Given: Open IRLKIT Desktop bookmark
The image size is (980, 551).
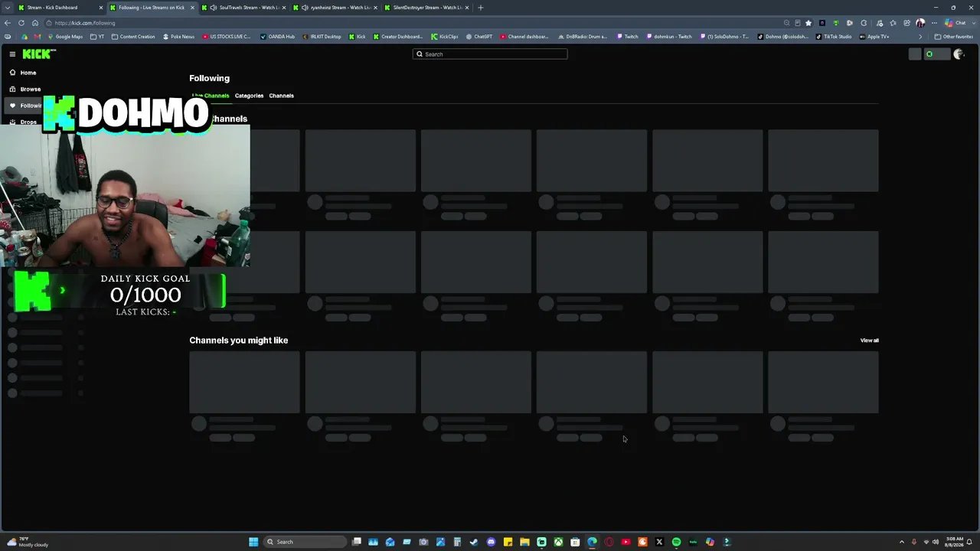Looking at the screenshot, I should tap(321, 37).
